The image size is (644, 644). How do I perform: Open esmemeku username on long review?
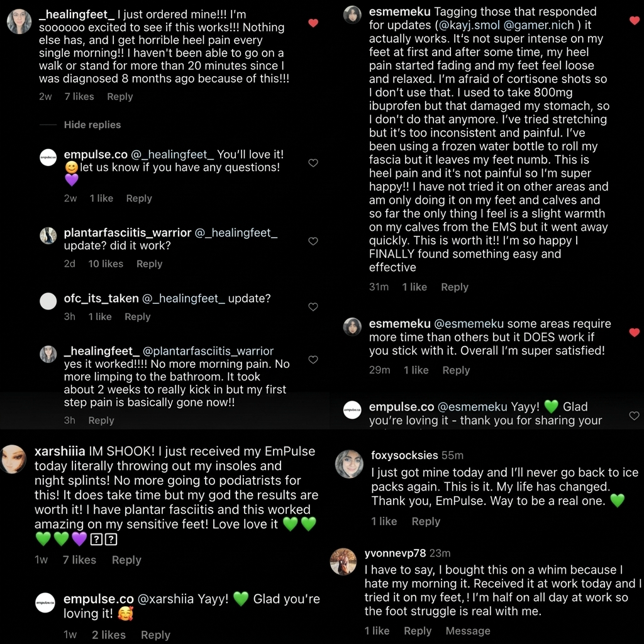click(399, 11)
